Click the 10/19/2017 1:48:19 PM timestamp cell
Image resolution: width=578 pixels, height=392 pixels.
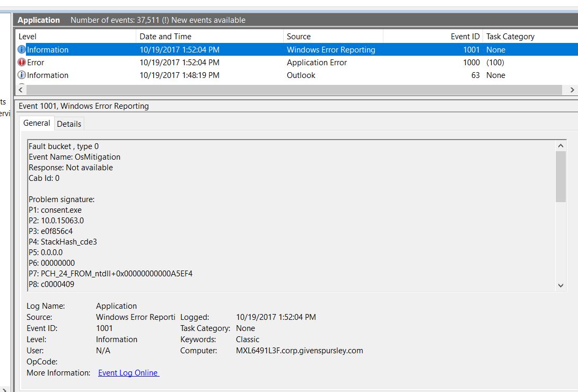click(x=180, y=75)
